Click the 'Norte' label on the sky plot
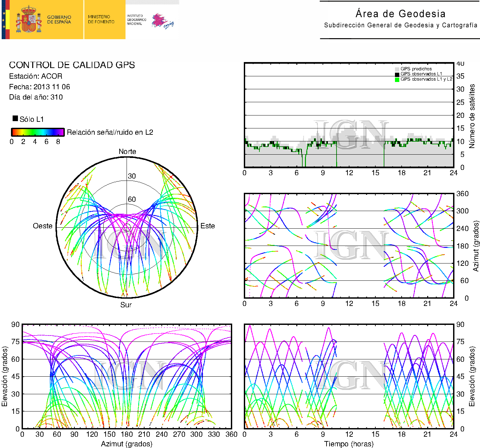The height and width of the screenshot is (448, 480). point(127,151)
